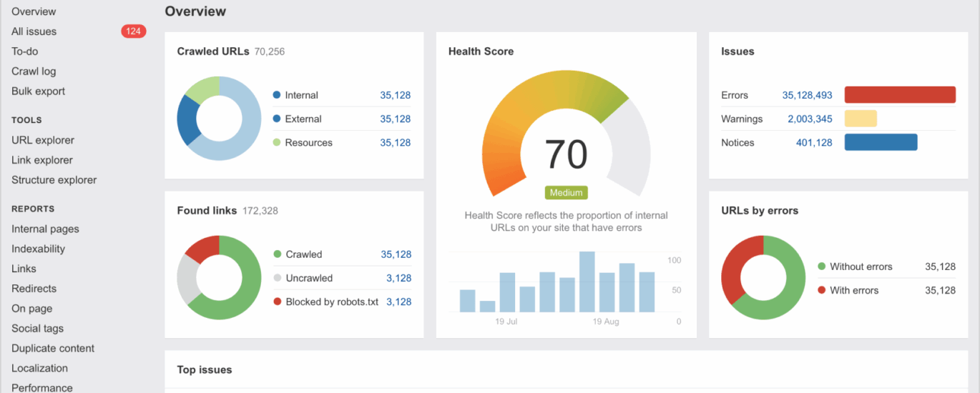Screen dimensions: 980x393
Task: Click the blue Notices bar
Action: click(x=881, y=142)
